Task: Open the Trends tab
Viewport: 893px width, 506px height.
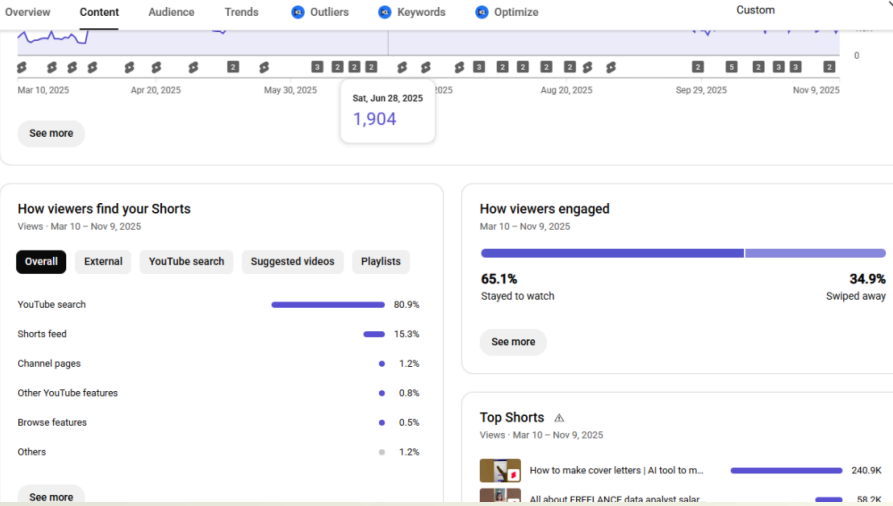Action: pos(241,12)
